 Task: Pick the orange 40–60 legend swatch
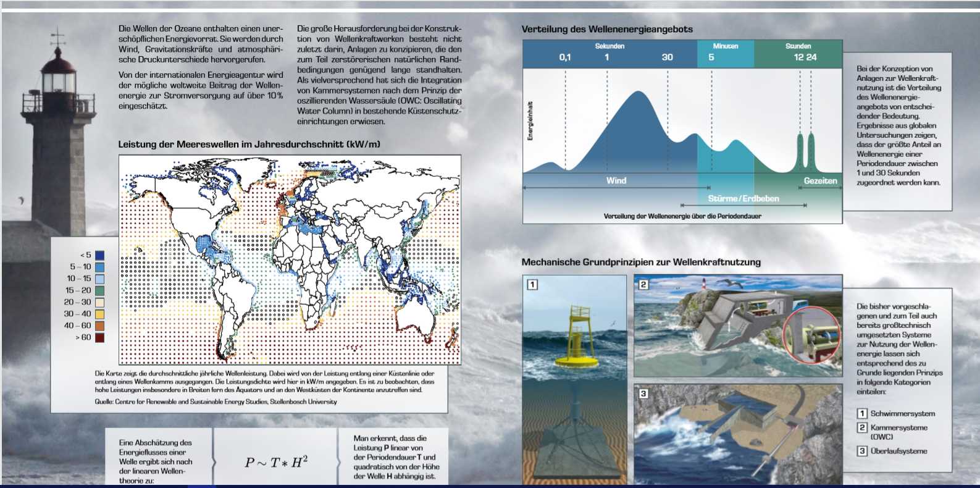pyautogui.click(x=99, y=326)
